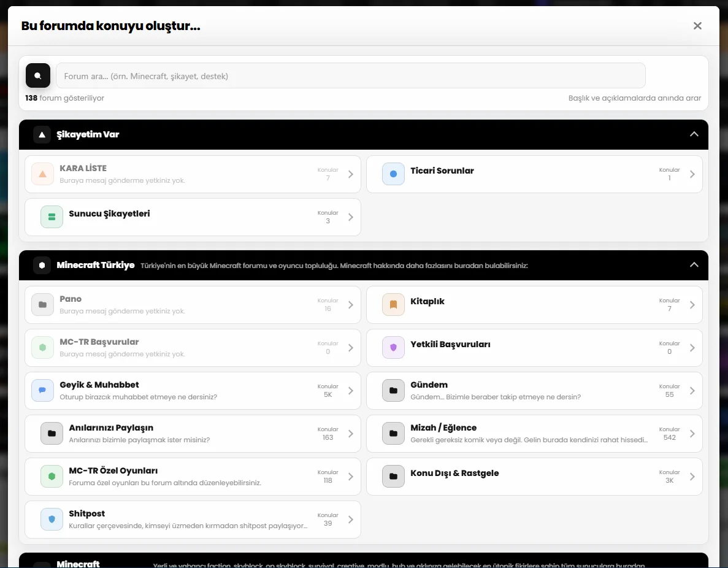Click the black search icon button

coord(38,75)
